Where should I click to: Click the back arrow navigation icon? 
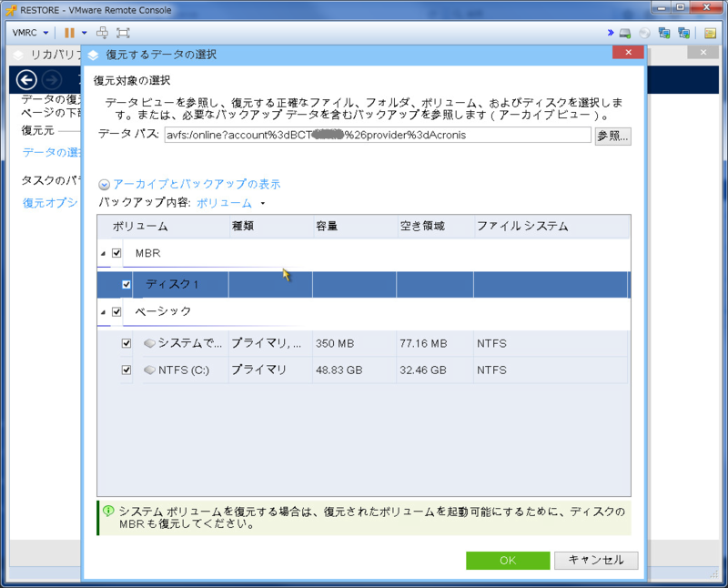27,79
